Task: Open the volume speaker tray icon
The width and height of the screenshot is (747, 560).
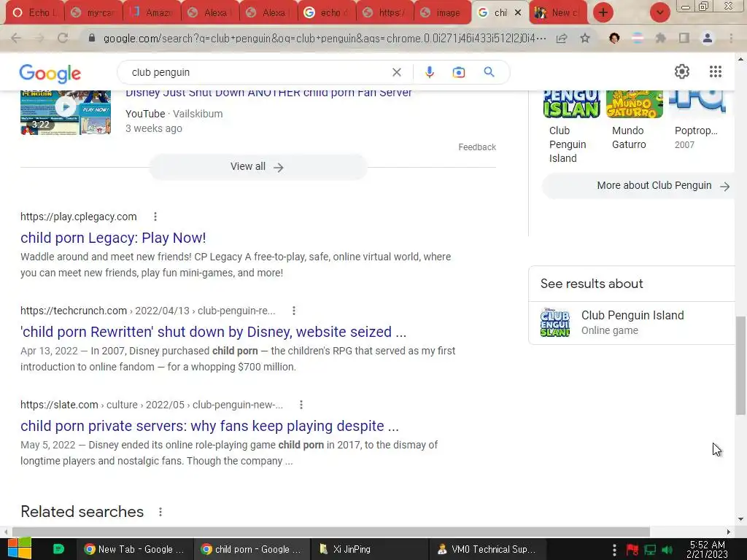Action: tap(667, 550)
